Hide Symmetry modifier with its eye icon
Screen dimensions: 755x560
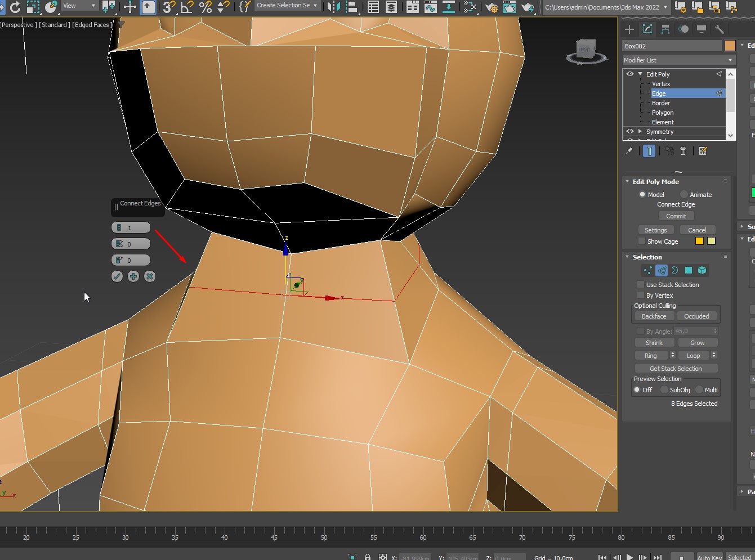[x=630, y=132]
